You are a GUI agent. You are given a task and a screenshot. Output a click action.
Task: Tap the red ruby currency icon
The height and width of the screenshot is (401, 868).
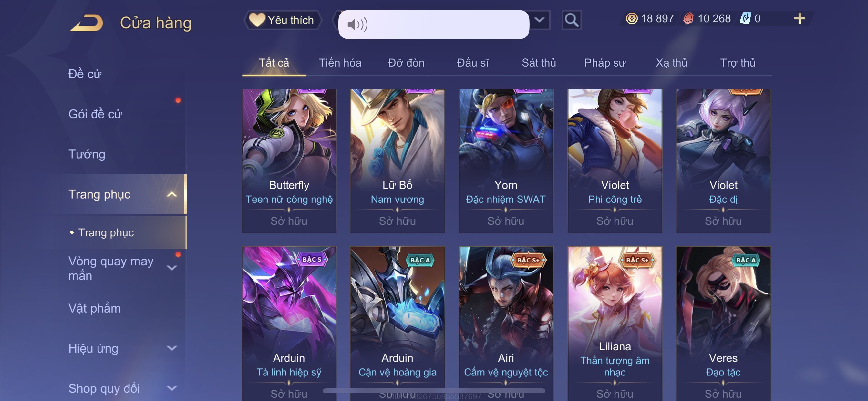click(x=688, y=18)
